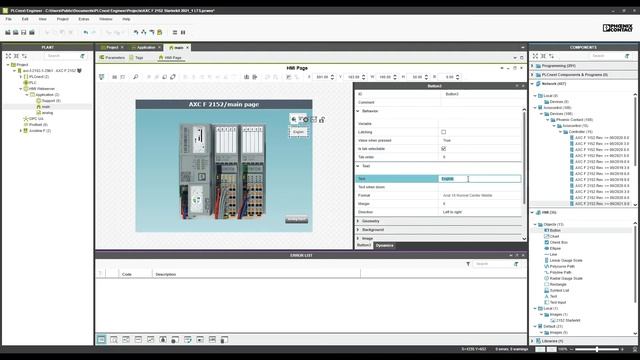Select Profinet node in Plant tree
Viewport: 640px width, 360px height.
coord(36,124)
